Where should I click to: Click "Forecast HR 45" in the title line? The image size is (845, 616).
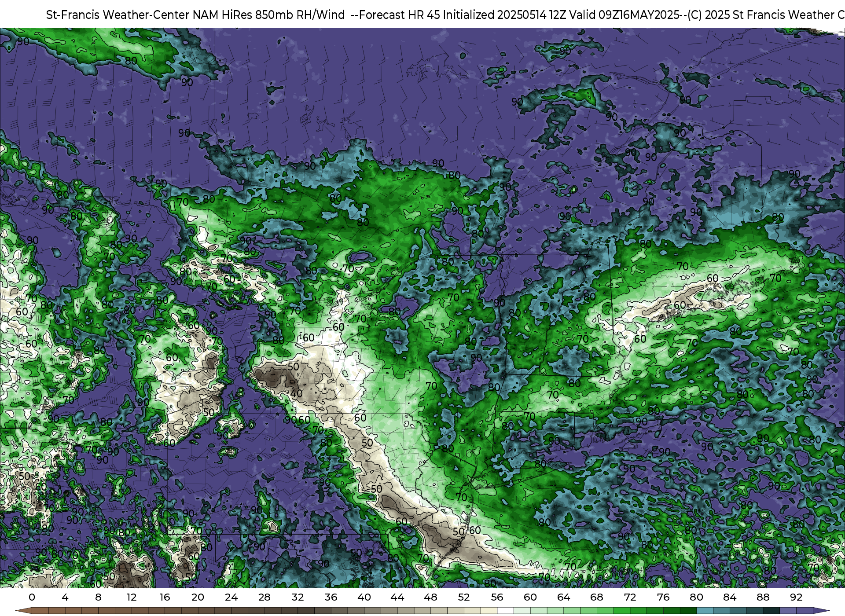(x=400, y=15)
